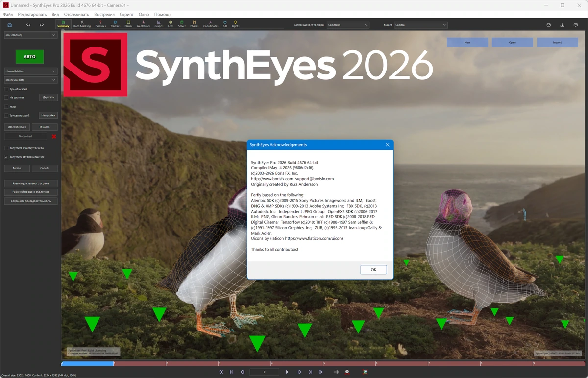
Task: Click the frame number input field
Action: pos(264,372)
